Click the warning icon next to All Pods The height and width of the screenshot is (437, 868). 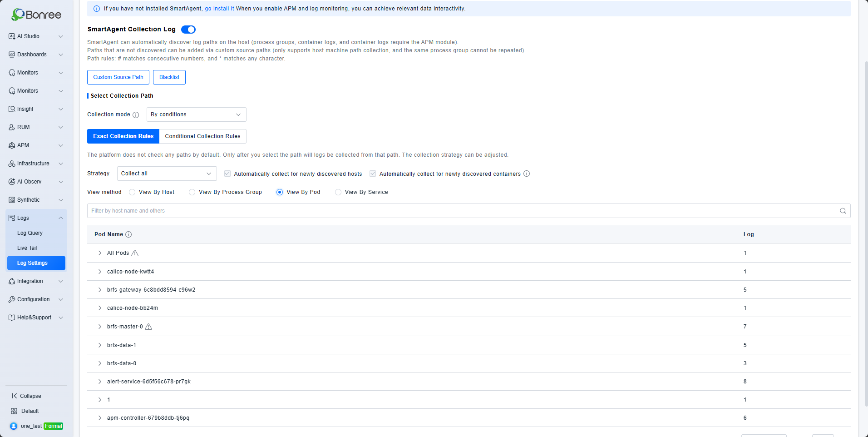[135, 253]
